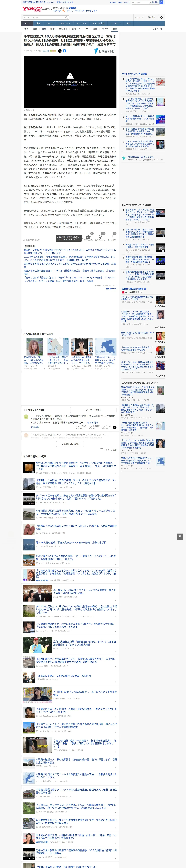Open 女子生徒のSNS画像をAIで裸の画像に加工 card

coord(82,354)
